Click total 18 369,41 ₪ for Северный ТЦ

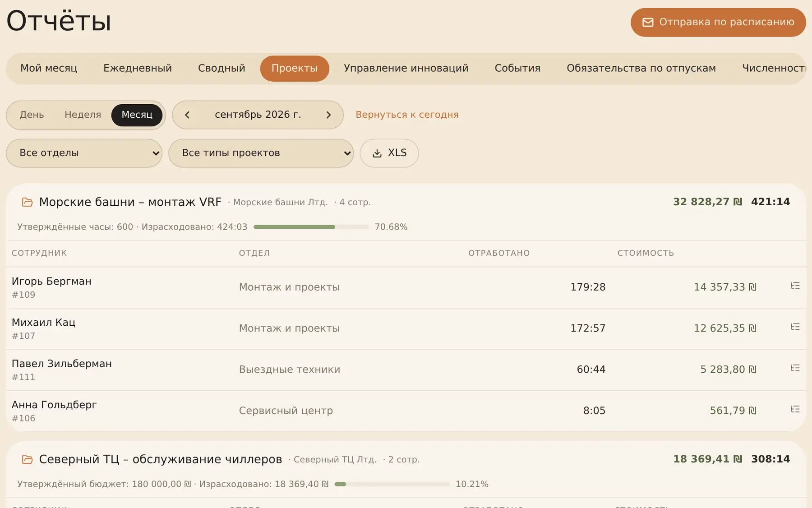707,459
